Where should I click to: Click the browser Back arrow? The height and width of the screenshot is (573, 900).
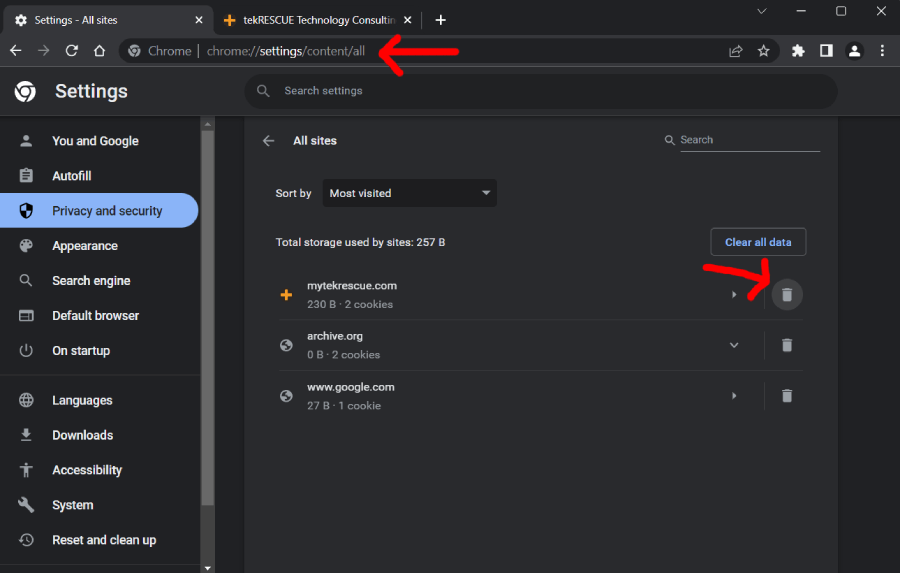(x=15, y=51)
